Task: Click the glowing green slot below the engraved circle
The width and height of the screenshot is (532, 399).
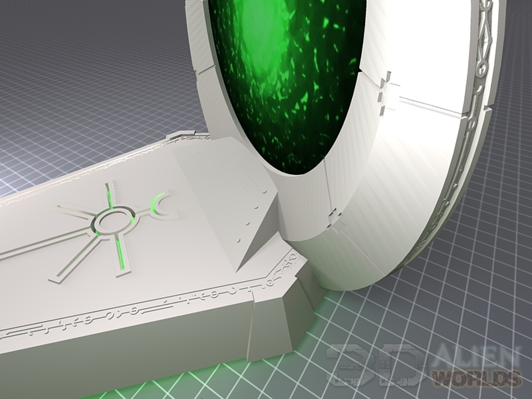Action: click(120, 249)
